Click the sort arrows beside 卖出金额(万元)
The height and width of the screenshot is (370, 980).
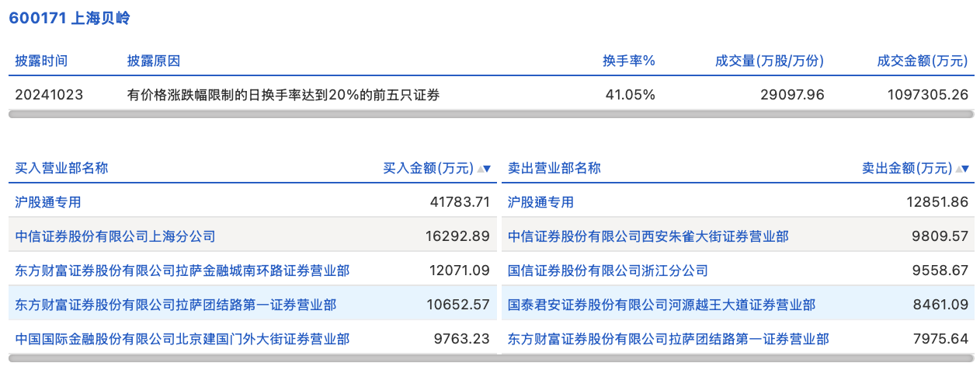point(963,169)
